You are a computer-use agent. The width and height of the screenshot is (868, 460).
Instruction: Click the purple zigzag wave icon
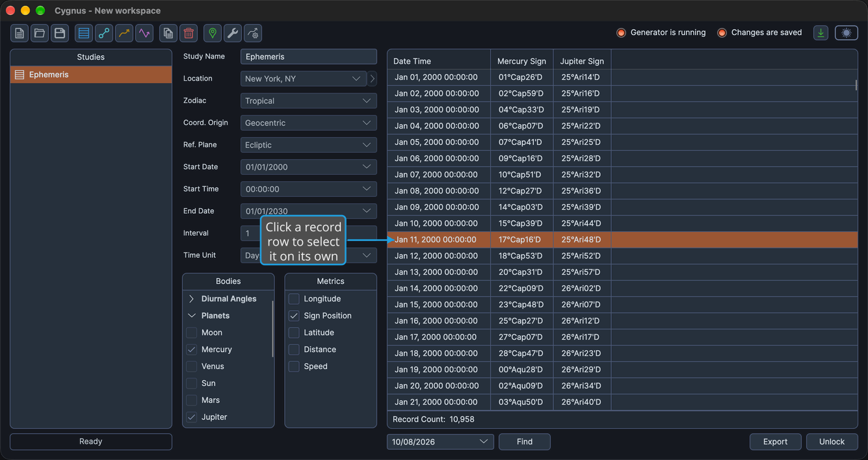click(x=144, y=33)
